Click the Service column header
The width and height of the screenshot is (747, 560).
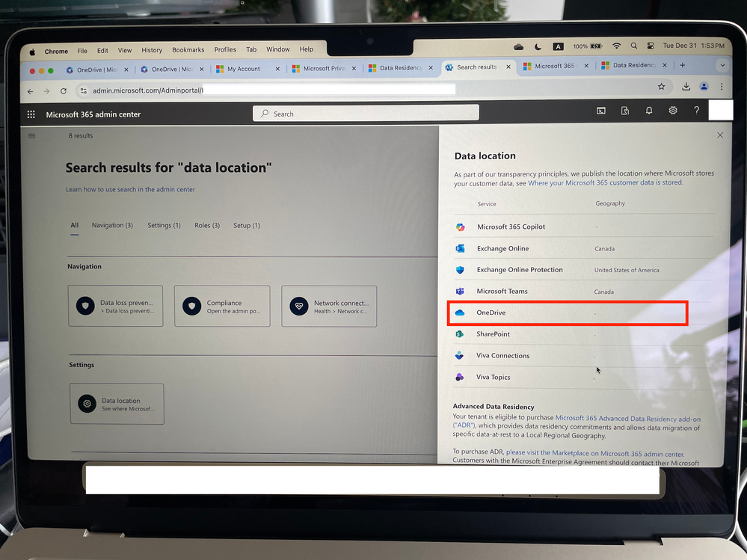click(x=486, y=204)
